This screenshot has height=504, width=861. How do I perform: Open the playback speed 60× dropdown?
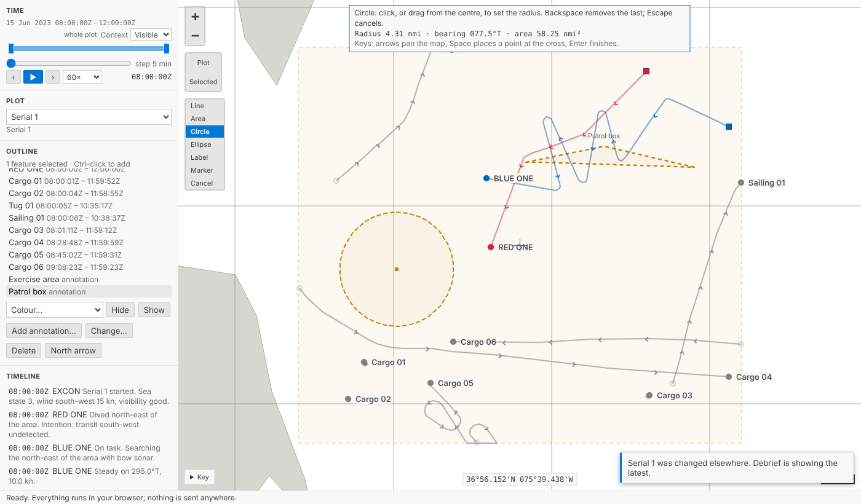82,77
